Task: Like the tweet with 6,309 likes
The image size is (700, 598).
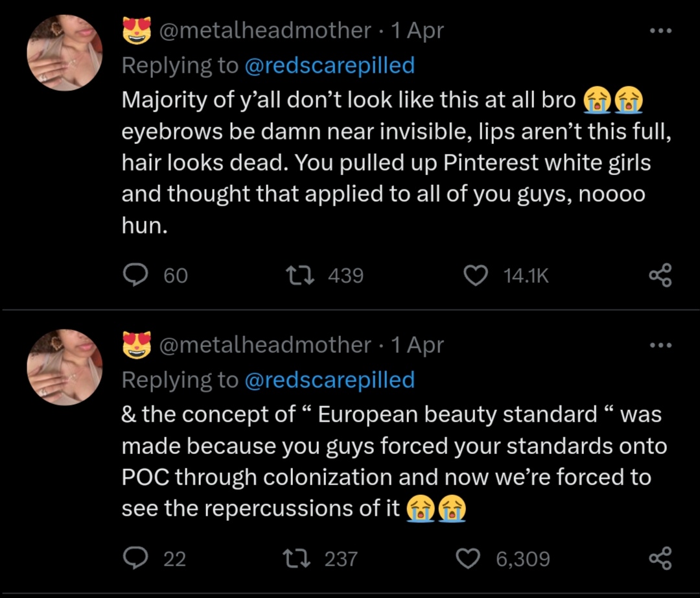Action: (x=470, y=558)
